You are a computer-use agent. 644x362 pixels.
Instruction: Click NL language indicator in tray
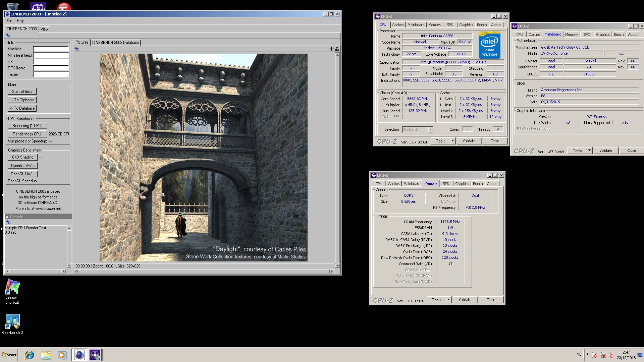[x=579, y=354]
